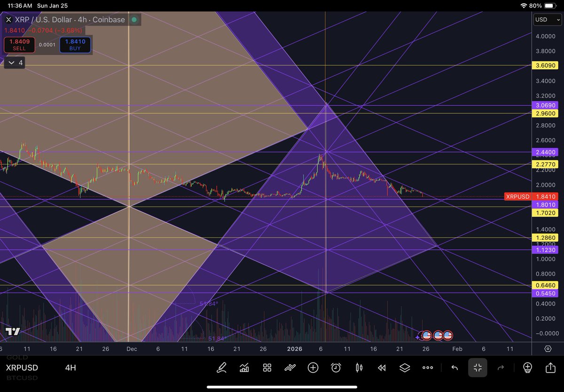The height and width of the screenshot is (392, 564).
Task: Open the 4H timeframe selector
Action: point(70,368)
